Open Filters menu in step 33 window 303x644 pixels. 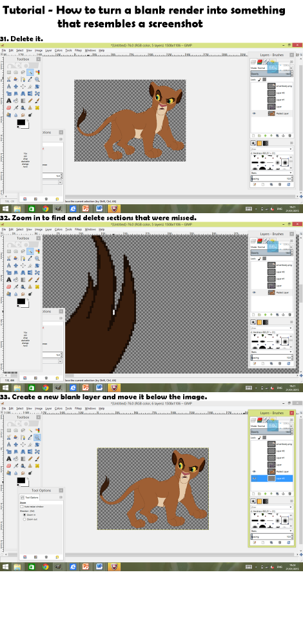79,409
